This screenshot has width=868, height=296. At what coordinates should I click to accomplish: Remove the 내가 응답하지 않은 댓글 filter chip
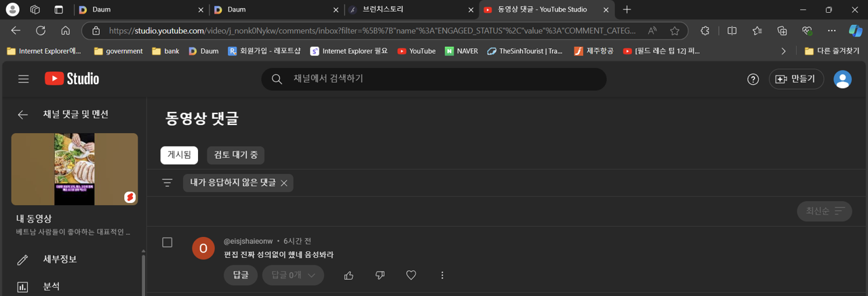coord(284,183)
